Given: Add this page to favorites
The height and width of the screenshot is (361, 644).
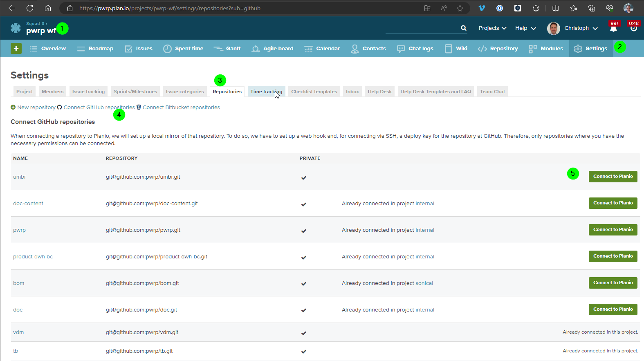Looking at the screenshot, I should 460,8.
